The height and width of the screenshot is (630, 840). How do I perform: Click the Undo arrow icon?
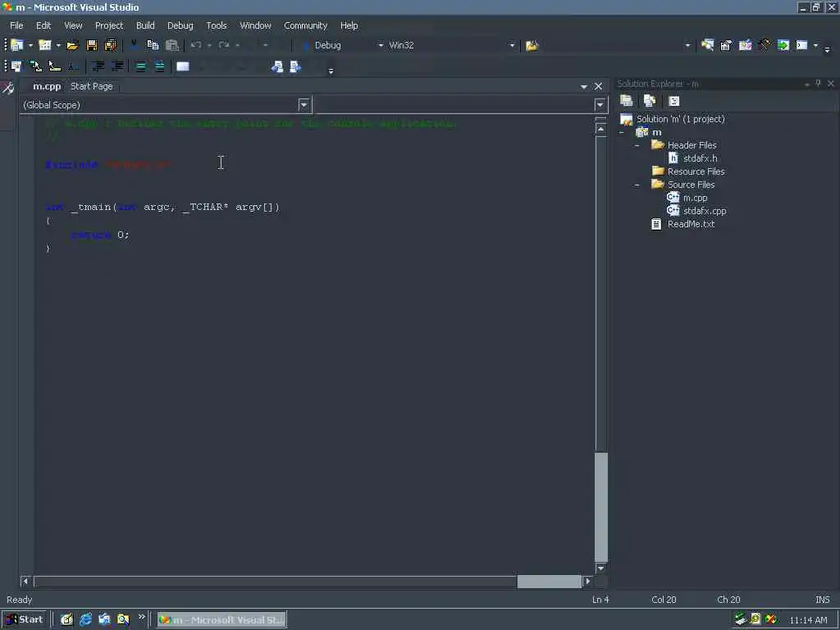(196, 46)
